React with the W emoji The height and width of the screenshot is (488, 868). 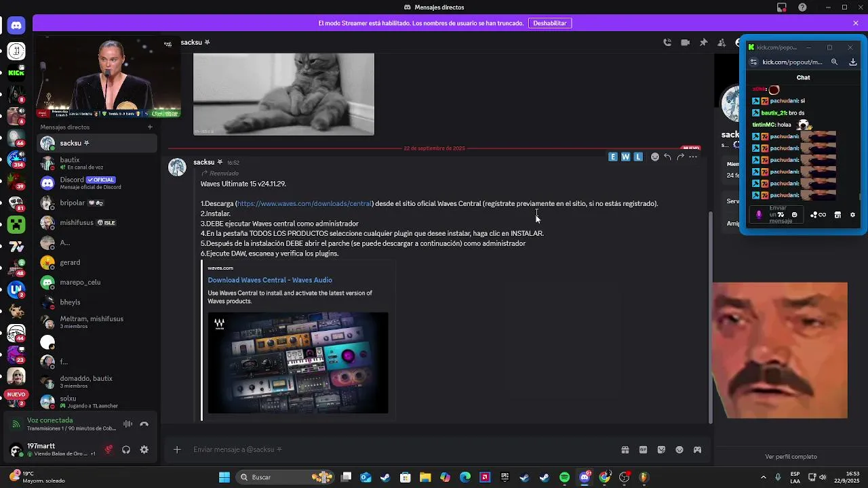[625, 157]
